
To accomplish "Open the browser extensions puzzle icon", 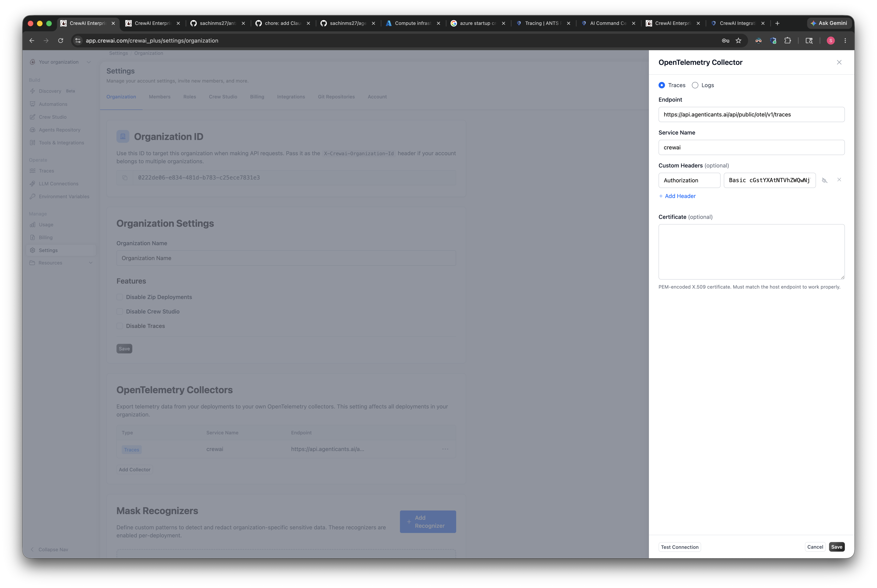I will [787, 41].
